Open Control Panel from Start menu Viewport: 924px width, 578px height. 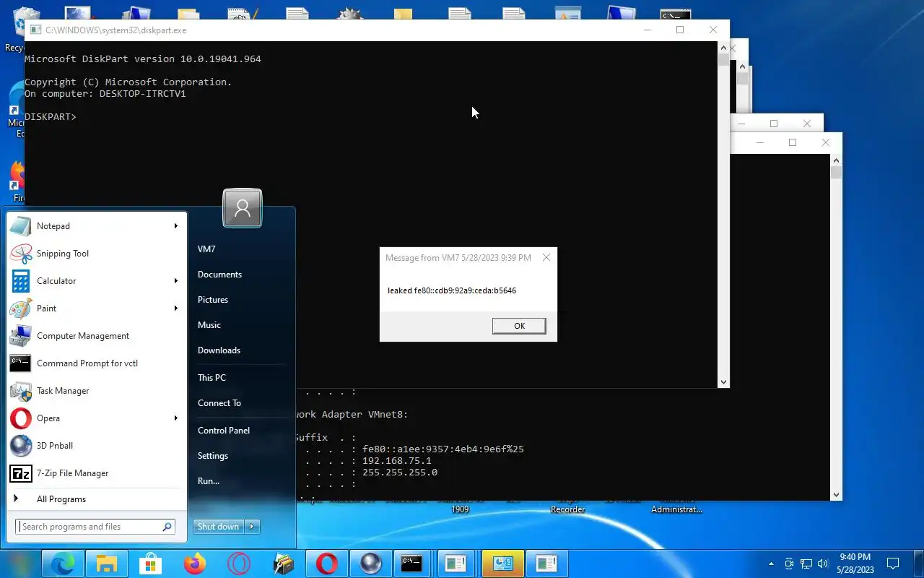coord(224,431)
